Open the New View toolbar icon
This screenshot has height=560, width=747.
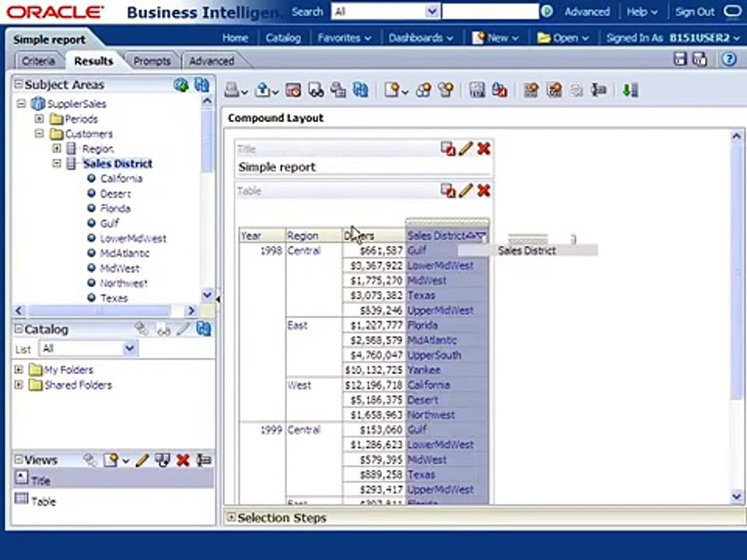click(392, 89)
